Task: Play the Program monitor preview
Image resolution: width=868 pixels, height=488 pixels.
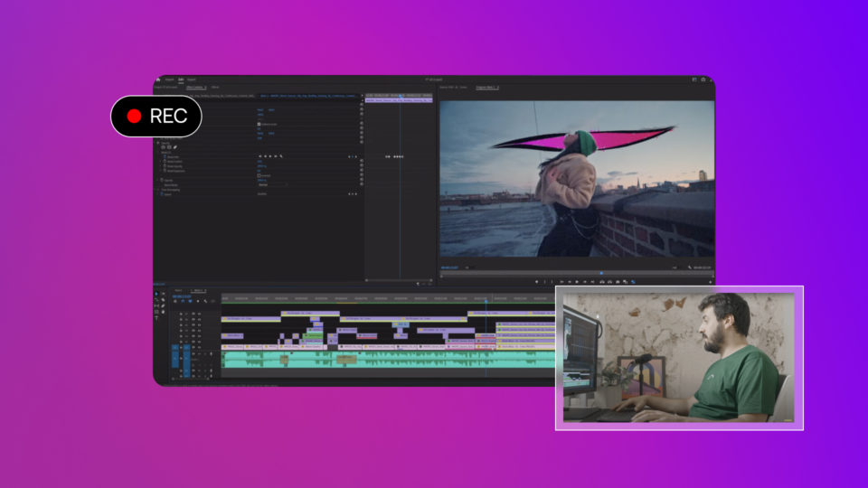Action: 577,282
